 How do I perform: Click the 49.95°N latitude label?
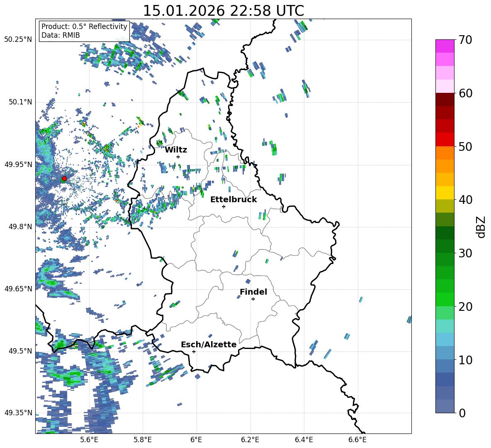18,164
